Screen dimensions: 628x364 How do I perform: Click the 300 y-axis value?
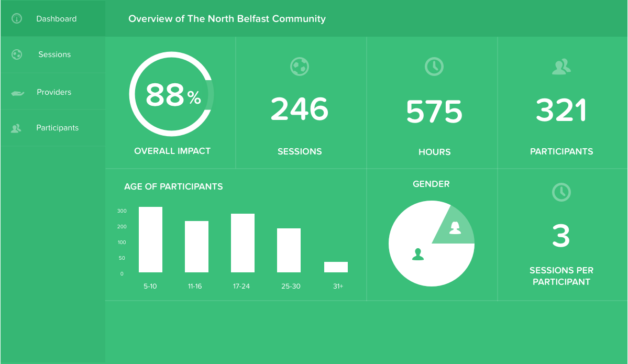pos(122,211)
